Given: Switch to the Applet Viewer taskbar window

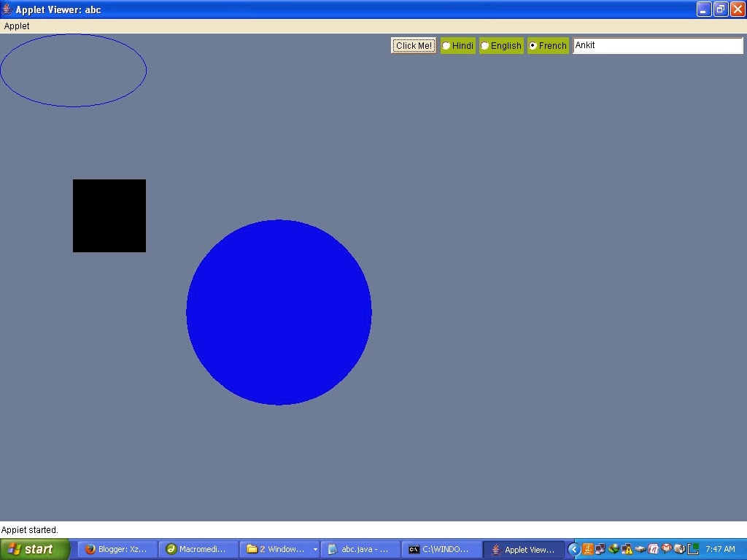Looking at the screenshot, I should point(524,549).
